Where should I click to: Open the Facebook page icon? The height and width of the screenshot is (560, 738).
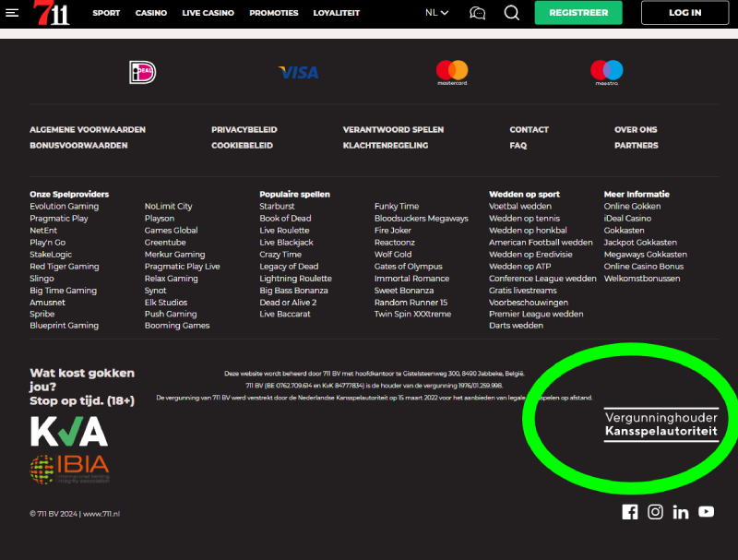point(630,511)
